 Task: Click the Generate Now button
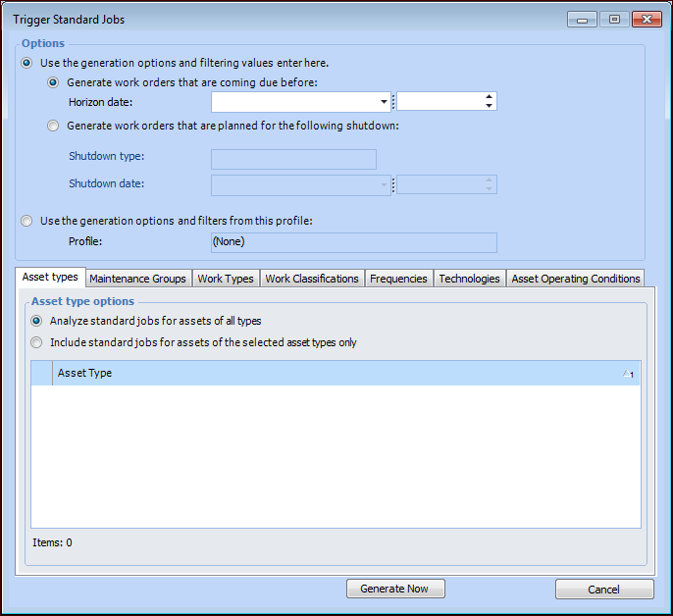pyautogui.click(x=394, y=589)
